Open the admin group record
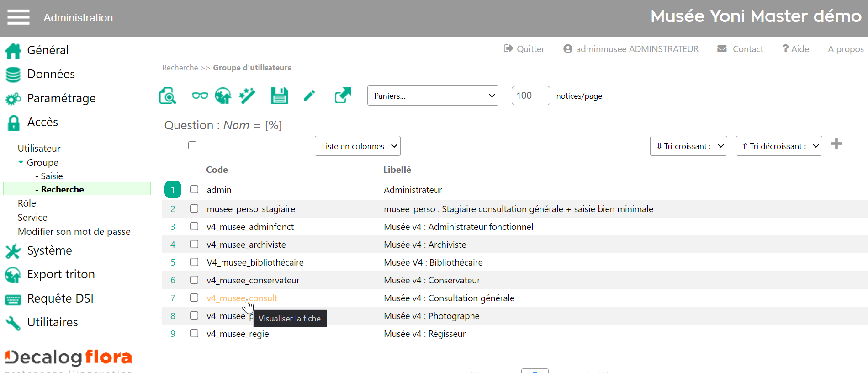Image resolution: width=868 pixels, height=373 pixels. tap(219, 190)
